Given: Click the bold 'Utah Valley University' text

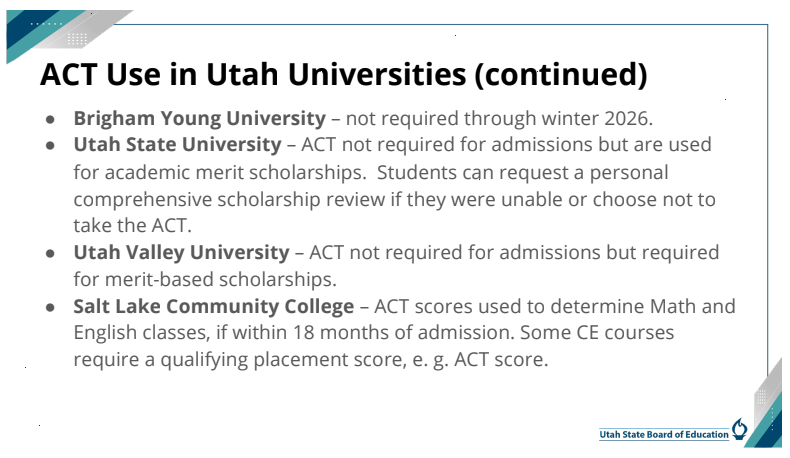Looking at the screenshot, I should [181, 252].
